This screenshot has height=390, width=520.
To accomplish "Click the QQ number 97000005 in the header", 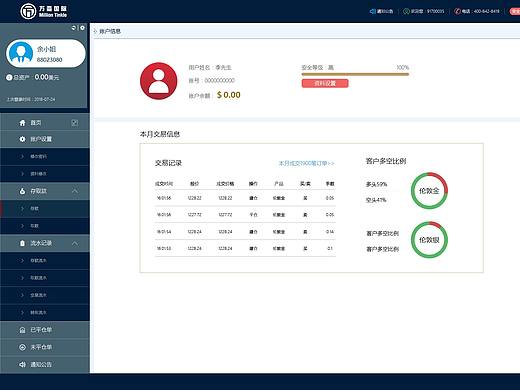I will coord(435,11).
